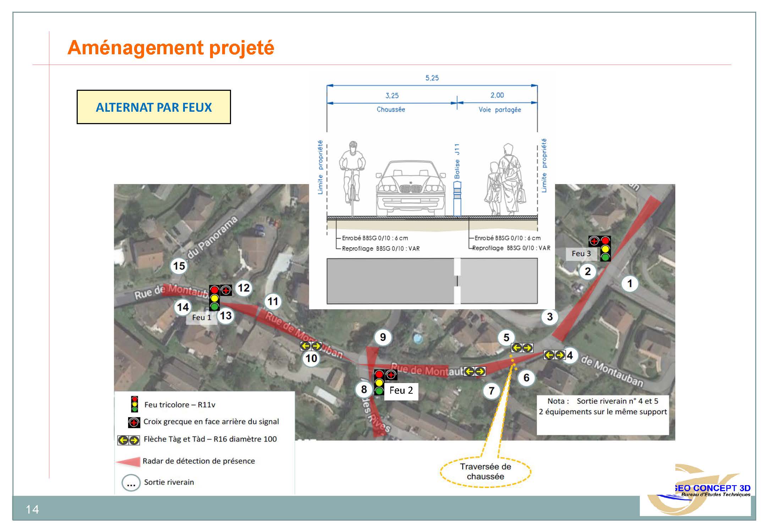769x532 pixels.
Task: Click the gray road plan-view strip
Action: tap(432, 281)
